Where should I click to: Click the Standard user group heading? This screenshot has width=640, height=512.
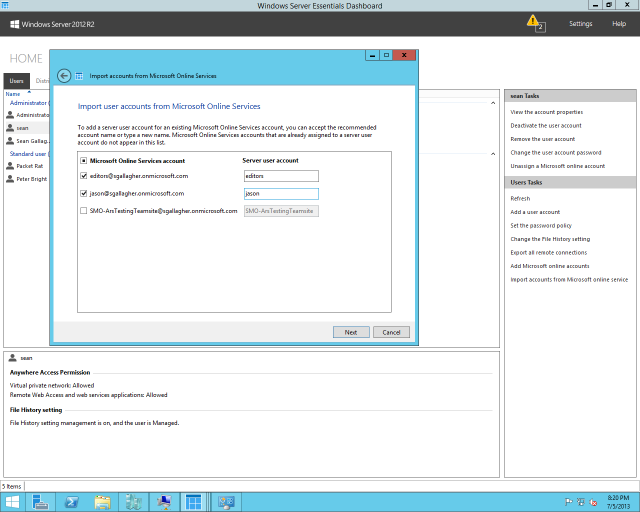point(29,154)
